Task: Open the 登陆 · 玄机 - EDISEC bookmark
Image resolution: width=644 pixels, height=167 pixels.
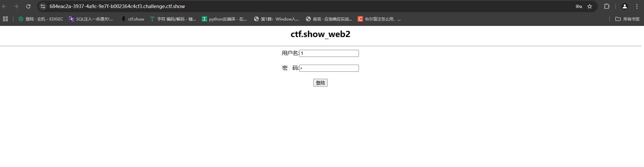Action: [41, 19]
